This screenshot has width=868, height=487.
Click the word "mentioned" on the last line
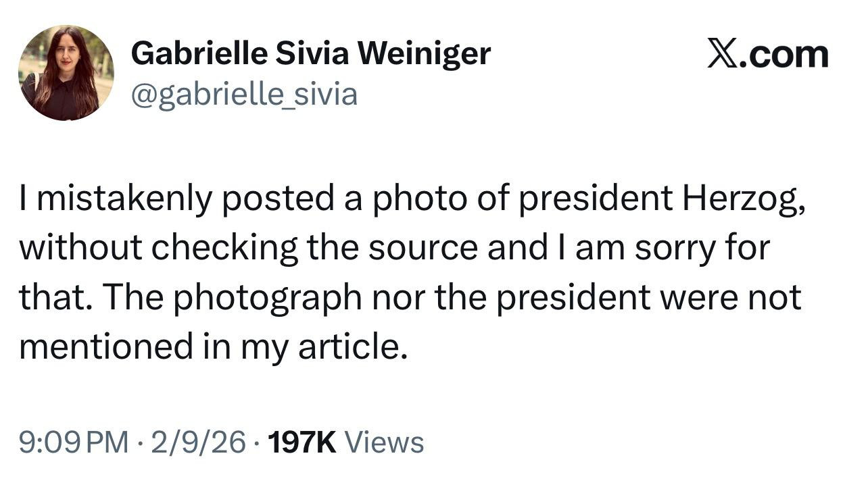coord(103,347)
